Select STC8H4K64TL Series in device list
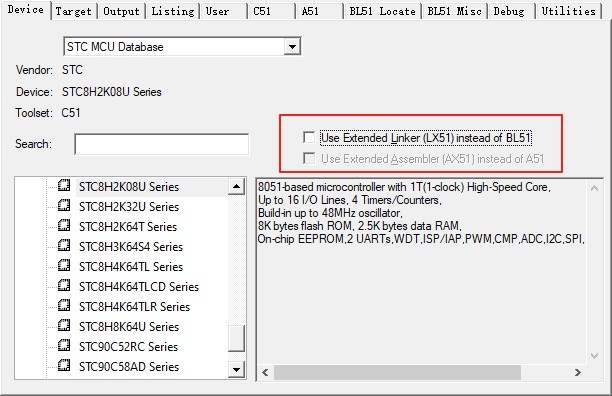The height and width of the screenshot is (396, 612). pyautogui.click(x=131, y=267)
